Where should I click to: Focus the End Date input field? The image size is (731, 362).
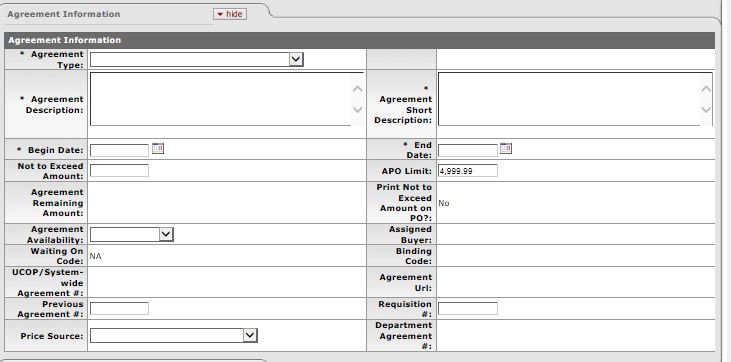468,150
